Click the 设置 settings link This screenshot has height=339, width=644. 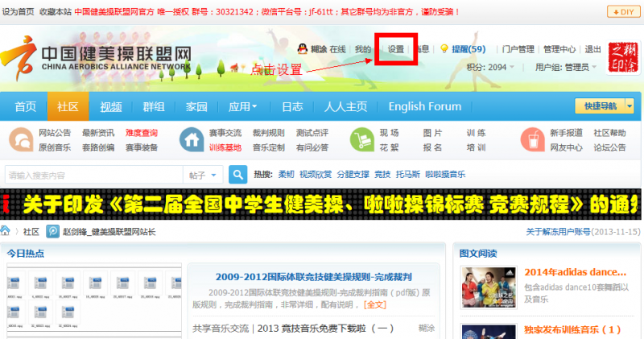pos(396,49)
